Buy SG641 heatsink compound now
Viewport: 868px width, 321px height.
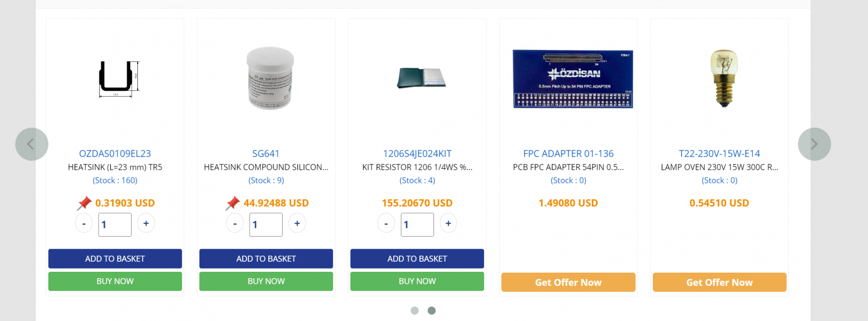(x=266, y=281)
